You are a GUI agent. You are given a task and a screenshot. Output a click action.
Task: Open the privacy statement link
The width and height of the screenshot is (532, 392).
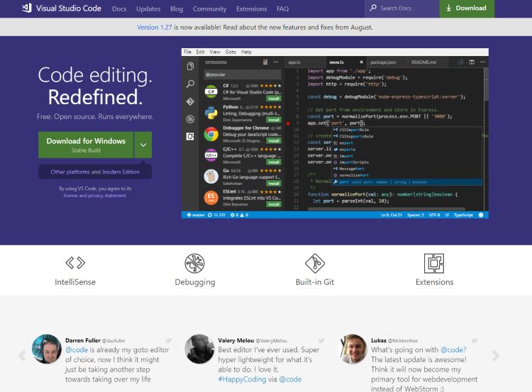tap(107, 196)
